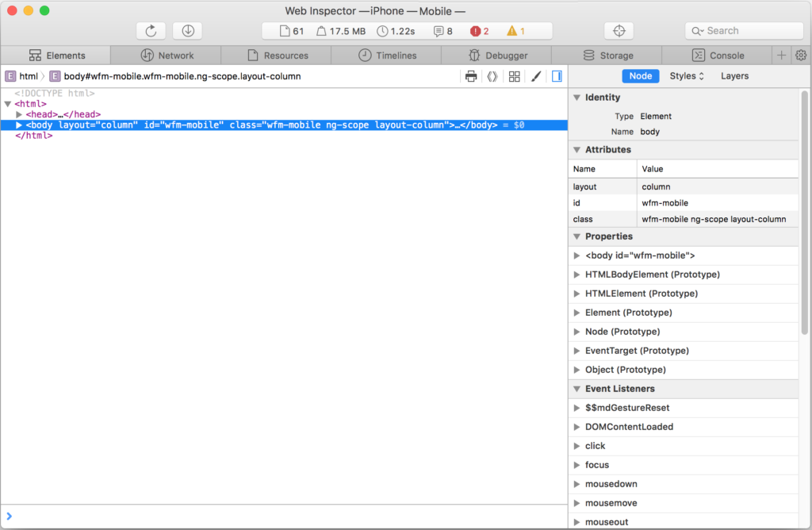Expand the head element in DOM tree
Image resolution: width=812 pixels, height=530 pixels.
20,114
